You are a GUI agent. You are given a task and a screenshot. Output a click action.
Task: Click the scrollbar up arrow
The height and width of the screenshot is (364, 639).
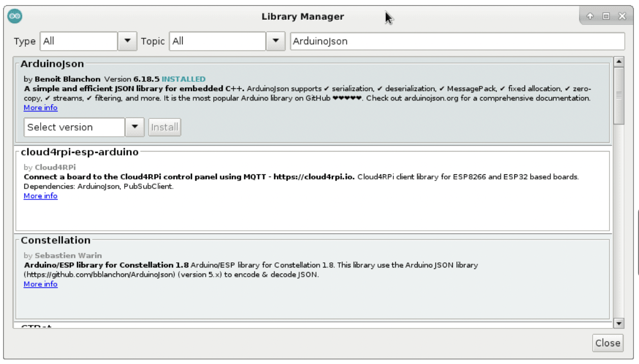tap(619, 62)
